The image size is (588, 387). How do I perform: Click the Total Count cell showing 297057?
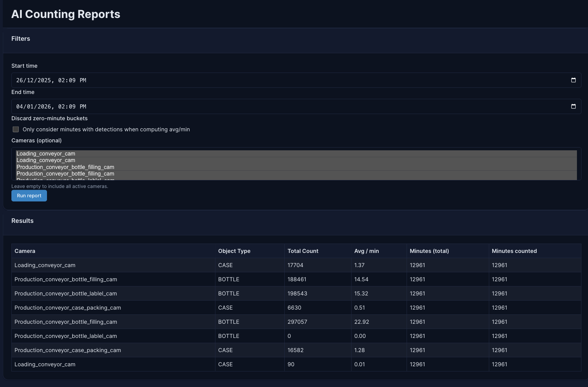(x=297, y=322)
